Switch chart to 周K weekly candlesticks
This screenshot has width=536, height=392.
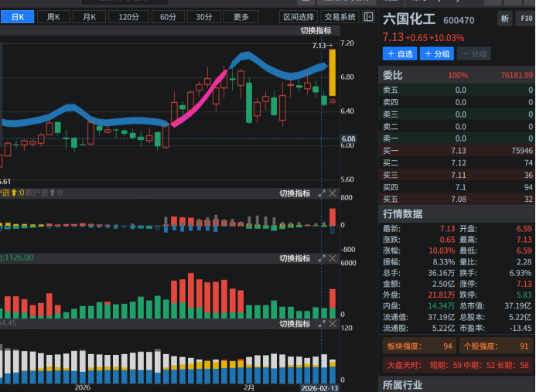click(x=53, y=17)
